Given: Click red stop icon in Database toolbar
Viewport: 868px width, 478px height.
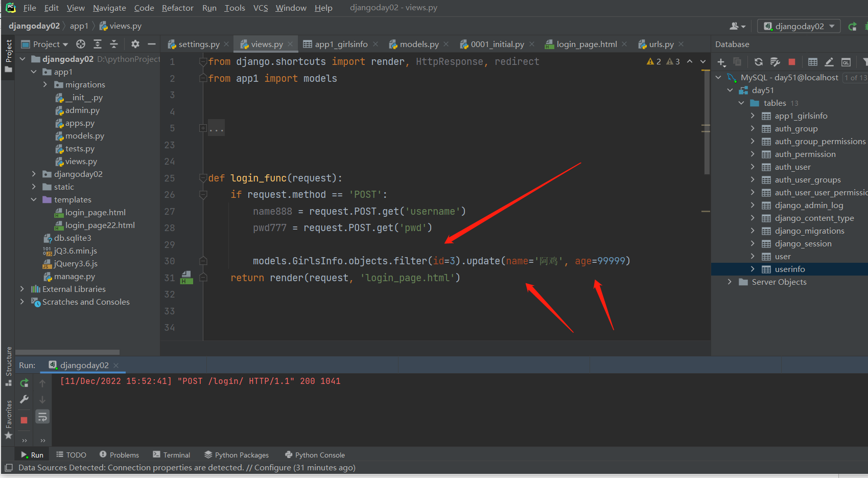Looking at the screenshot, I should pos(792,62).
